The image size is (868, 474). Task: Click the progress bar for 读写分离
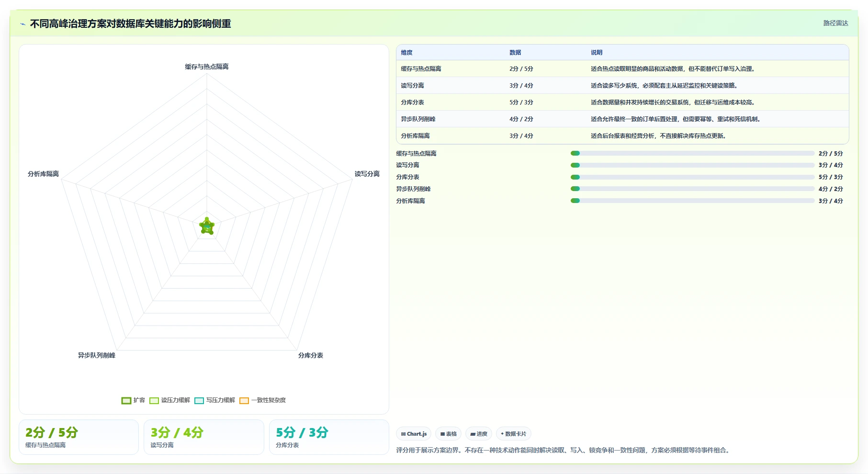tap(692, 165)
